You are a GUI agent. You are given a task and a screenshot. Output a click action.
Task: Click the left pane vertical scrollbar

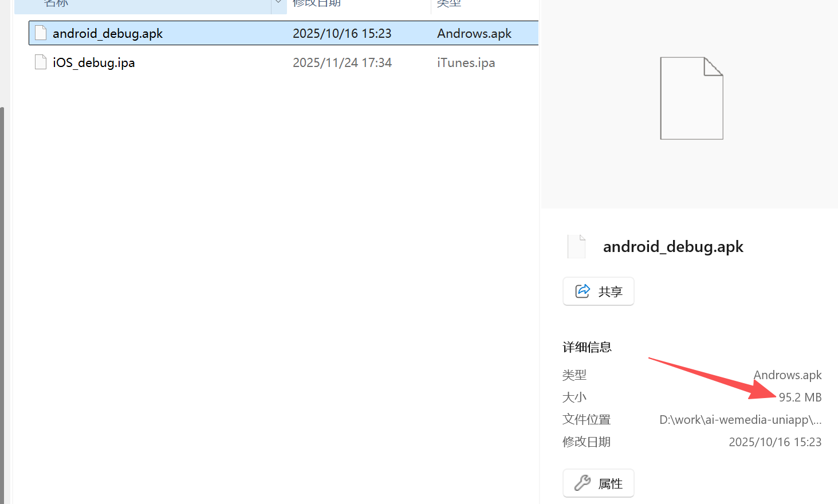2,286
